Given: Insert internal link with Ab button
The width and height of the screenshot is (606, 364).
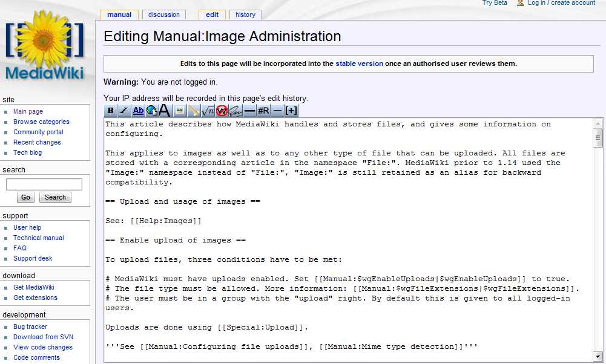Looking at the screenshot, I should pyautogui.click(x=138, y=111).
